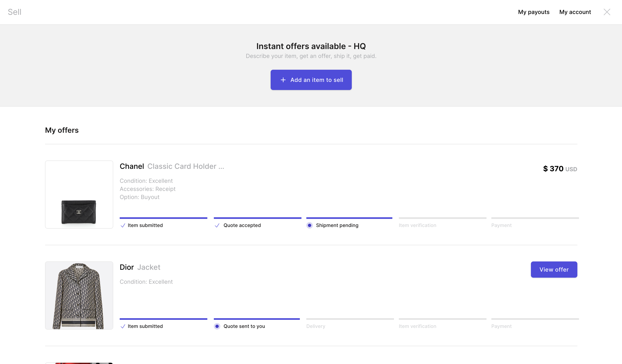Click Chanel Item submitted checkmark icon

(123, 225)
